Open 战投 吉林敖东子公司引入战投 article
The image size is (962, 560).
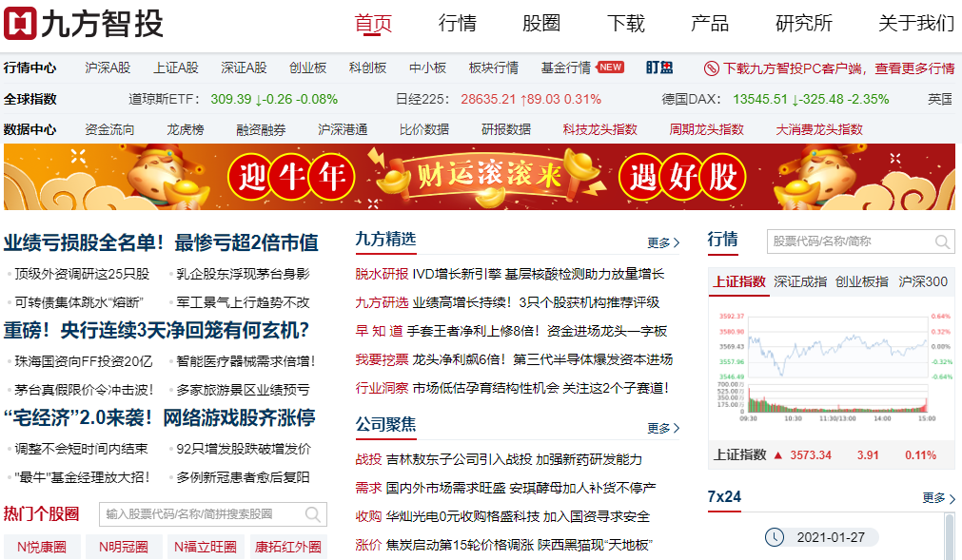499,459
